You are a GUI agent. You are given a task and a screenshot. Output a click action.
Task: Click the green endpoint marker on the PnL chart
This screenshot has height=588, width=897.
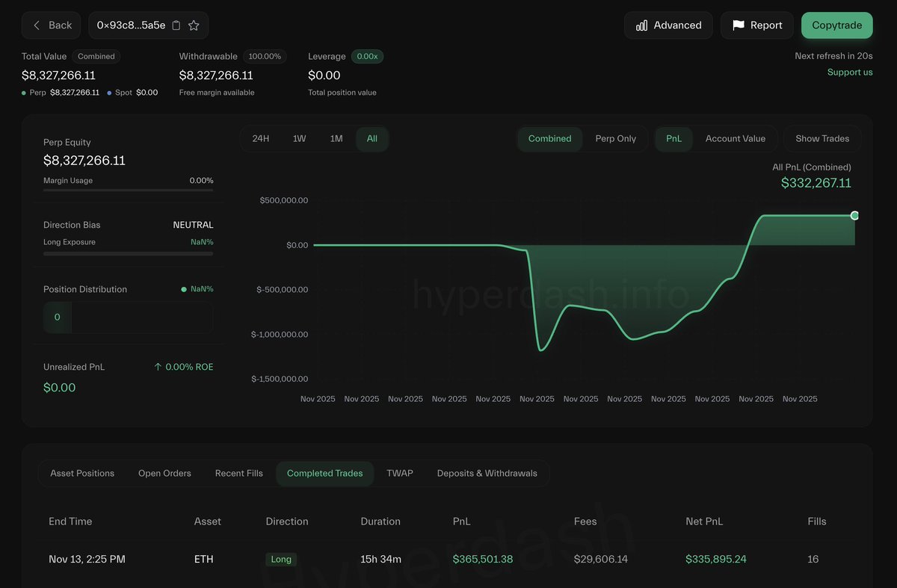[x=854, y=215]
